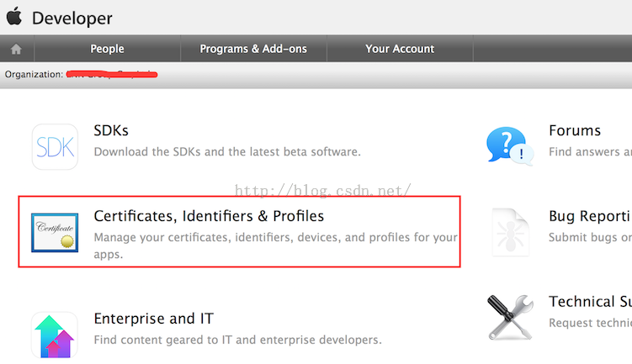Viewport: 632px width, 364px height.
Task: Open the Technical Support title link
Action: click(589, 301)
